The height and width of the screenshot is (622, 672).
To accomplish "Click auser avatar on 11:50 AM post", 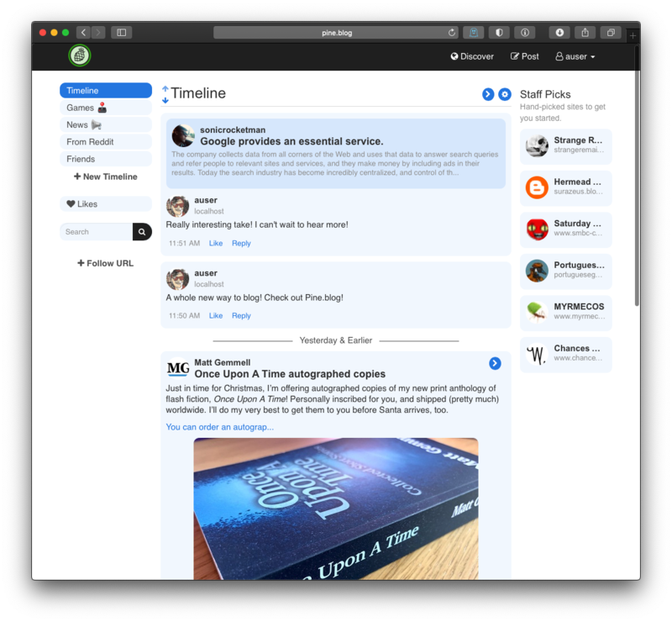I will coord(177,279).
